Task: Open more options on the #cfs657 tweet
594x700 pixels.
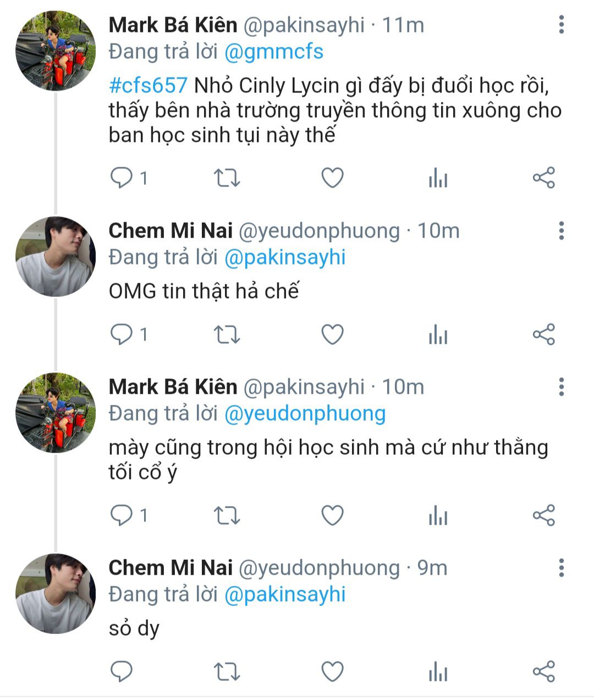Action: point(561,25)
